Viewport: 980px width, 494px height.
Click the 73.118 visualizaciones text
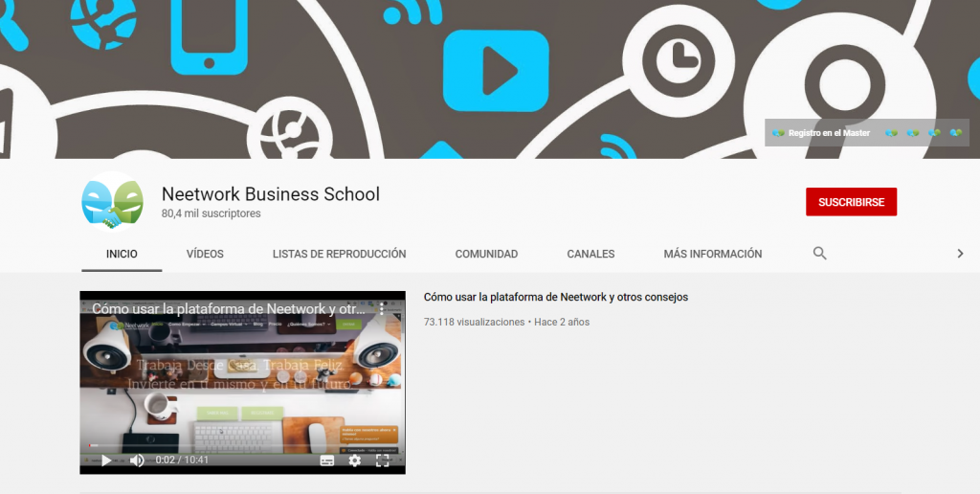click(x=475, y=322)
